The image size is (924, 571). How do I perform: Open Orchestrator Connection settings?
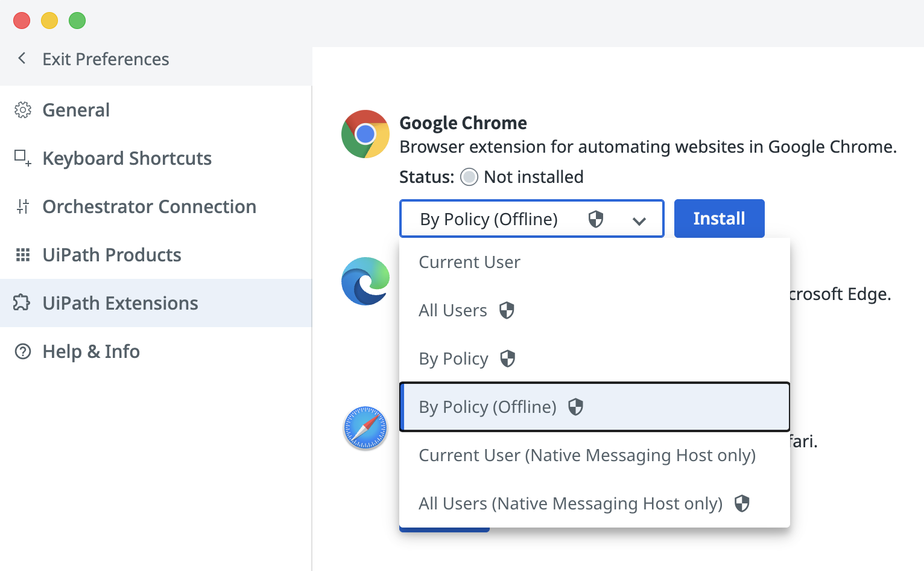coord(156,206)
